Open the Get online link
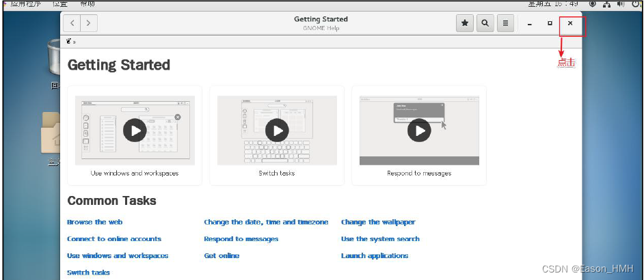The height and width of the screenshot is (280, 644). tap(222, 256)
